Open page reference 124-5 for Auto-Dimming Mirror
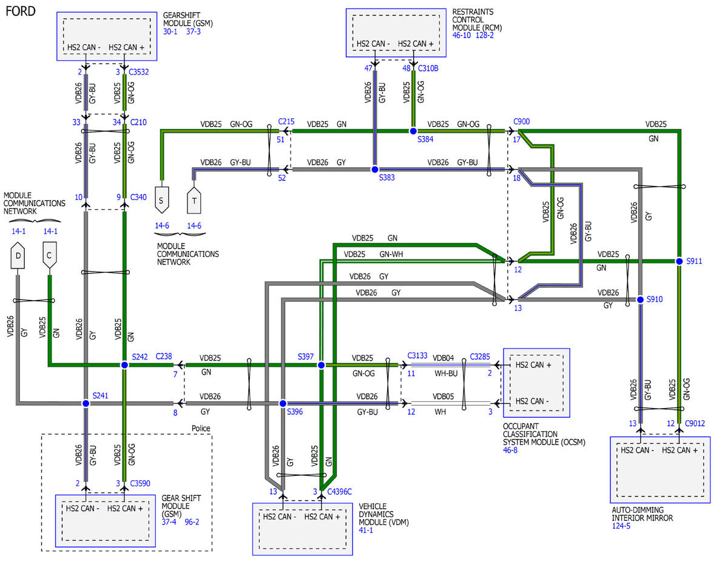Image resolution: width=728 pixels, height=562 pixels. click(x=621, y=526)
